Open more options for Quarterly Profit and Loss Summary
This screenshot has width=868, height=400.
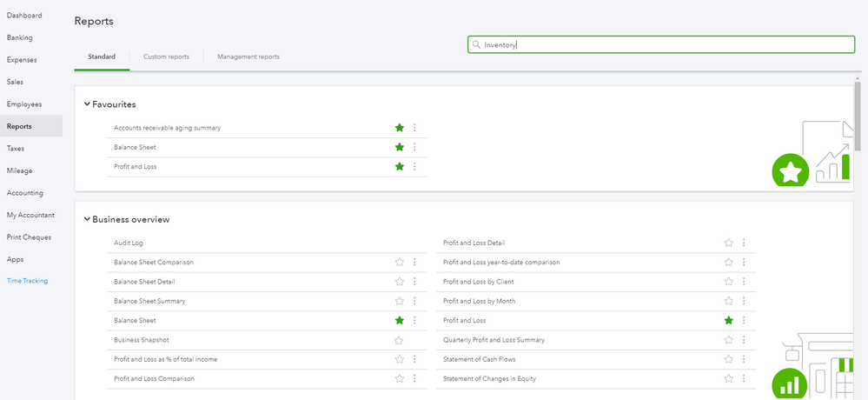(x=744, y=340)
